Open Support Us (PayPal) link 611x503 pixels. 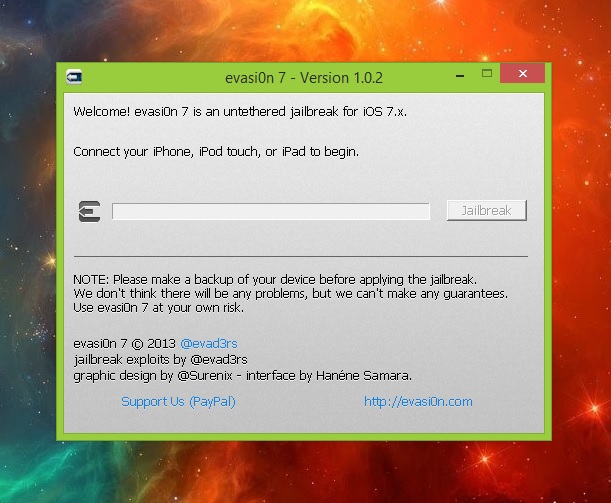(x=178, y=401)
